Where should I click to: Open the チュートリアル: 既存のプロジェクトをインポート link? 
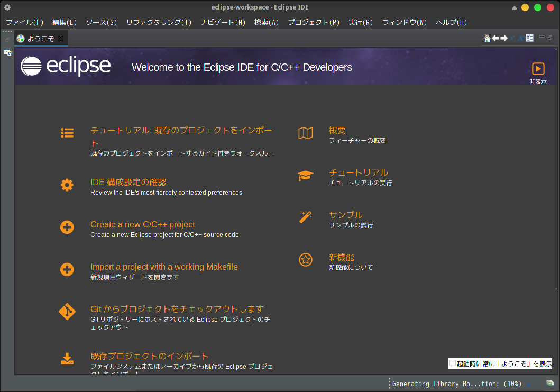(x=181, y=136)
